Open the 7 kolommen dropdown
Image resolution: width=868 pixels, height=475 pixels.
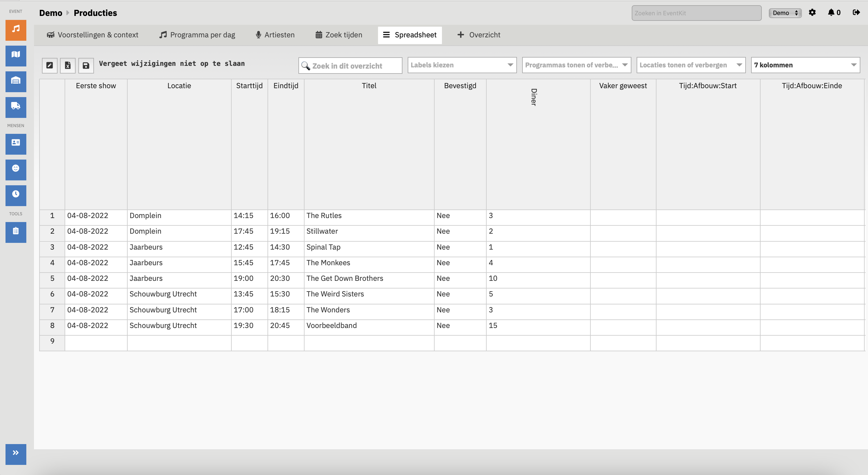pyautogui.click(x=805, y=65)
